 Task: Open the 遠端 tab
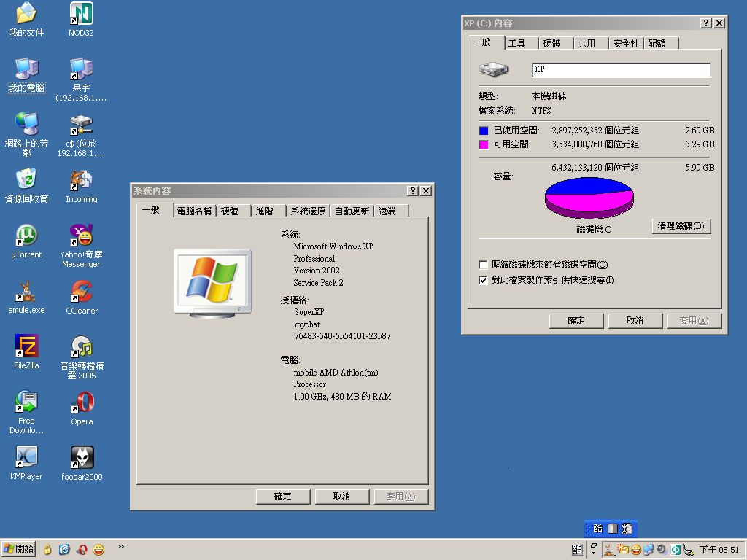(x=387, y=211)
